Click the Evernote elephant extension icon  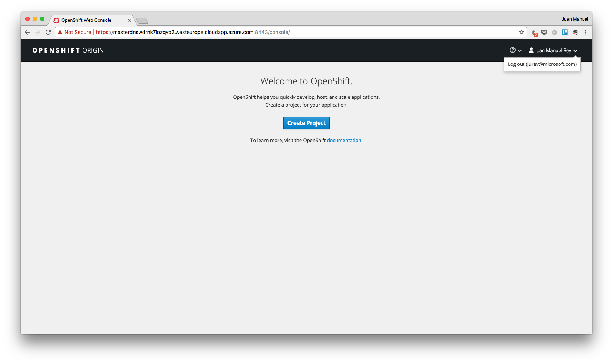[x=575, y=32]
